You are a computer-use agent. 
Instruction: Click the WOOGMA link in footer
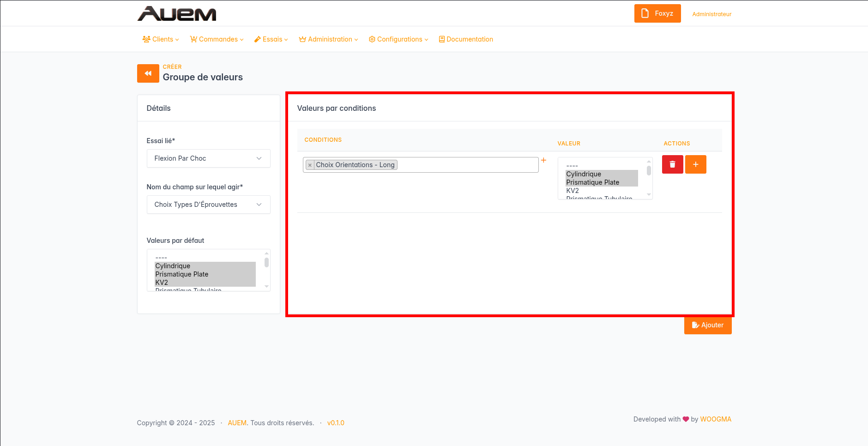point(715,419)
